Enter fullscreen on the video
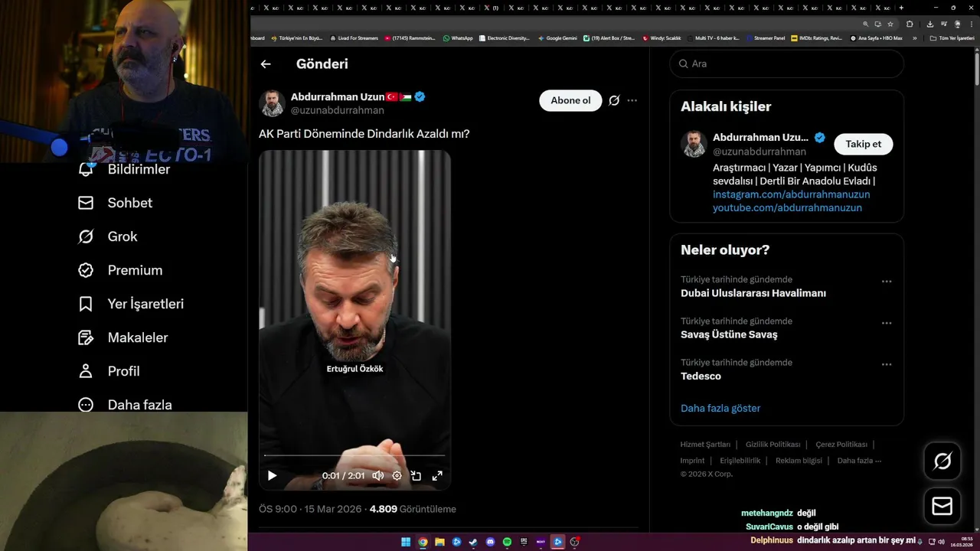The height and width of the screenshot is (551, 980). pyautogui.click(x=437, y=475)
